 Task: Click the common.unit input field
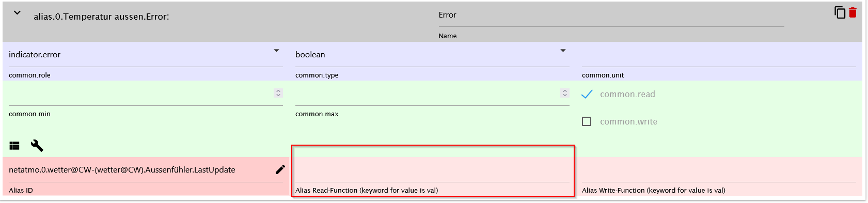click(719, 55)
